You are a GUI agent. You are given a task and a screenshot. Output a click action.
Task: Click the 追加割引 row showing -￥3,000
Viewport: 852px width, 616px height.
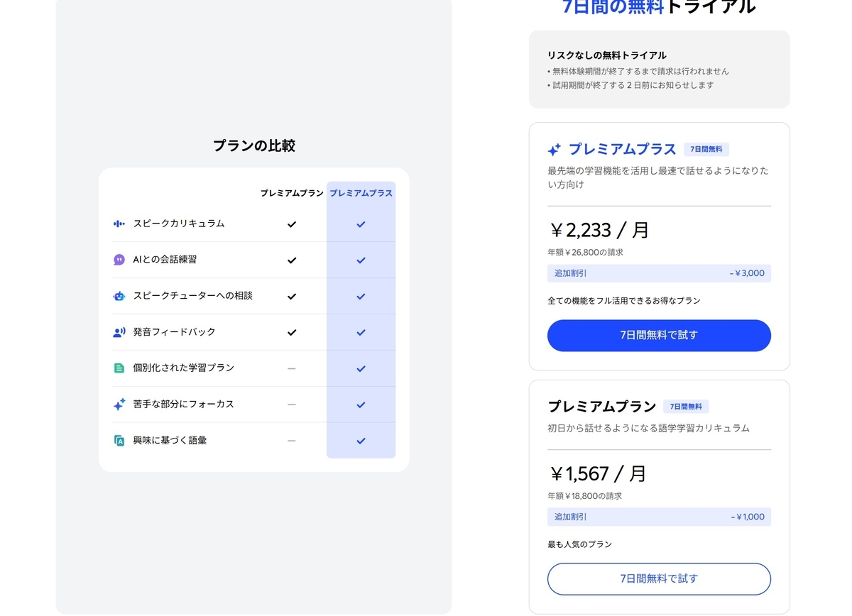pos(659,273)
